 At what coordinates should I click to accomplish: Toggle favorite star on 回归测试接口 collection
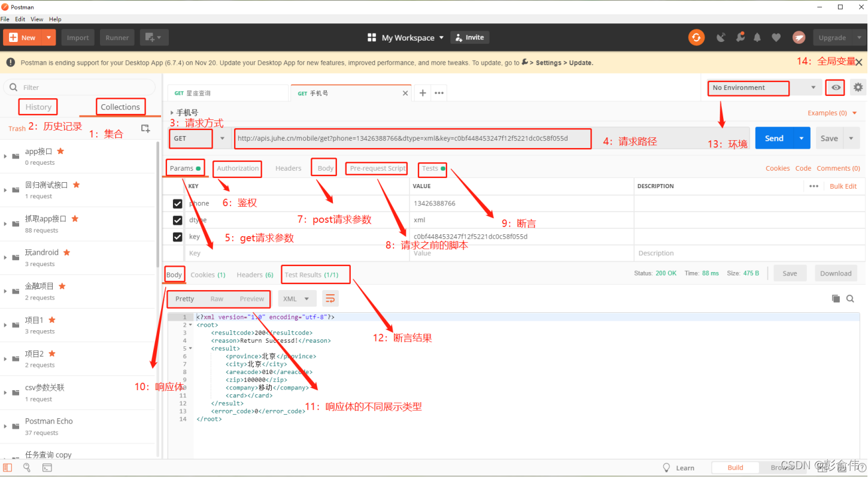tap(76, 185)
